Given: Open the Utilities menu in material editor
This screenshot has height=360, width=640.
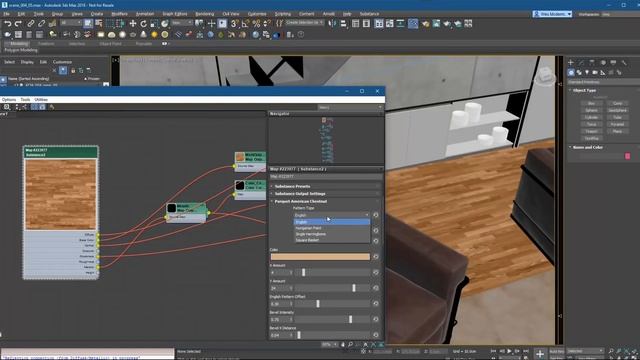Looking at the screenshot, I should click(x=41, y=100).
